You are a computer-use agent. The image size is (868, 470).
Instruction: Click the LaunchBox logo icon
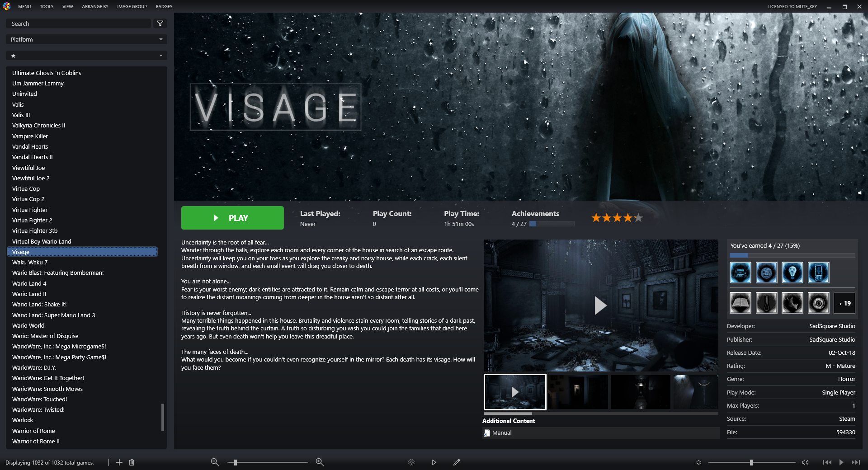click(7, 6)
